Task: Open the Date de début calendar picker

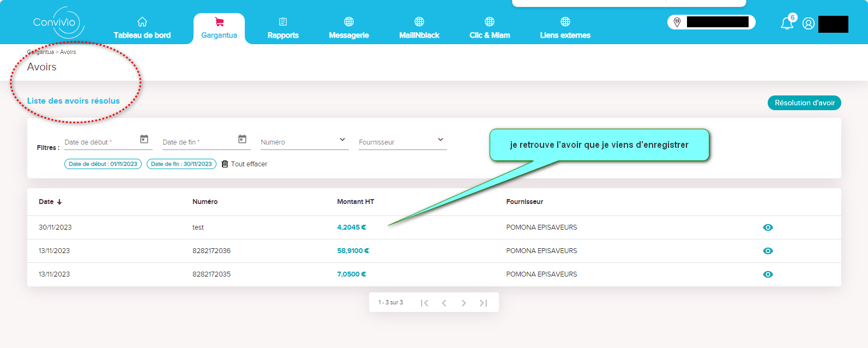Action: pyautogui.click(x=144, y=139)
